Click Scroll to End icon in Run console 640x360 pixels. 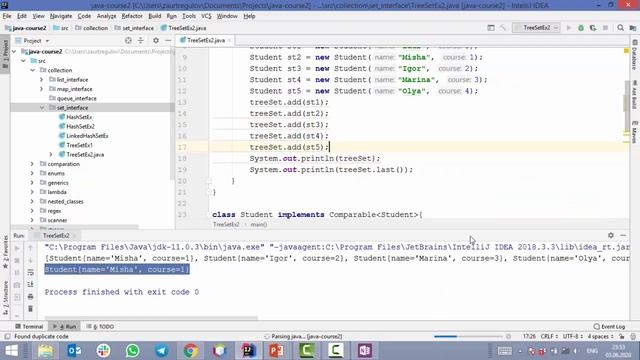(30, 284)
